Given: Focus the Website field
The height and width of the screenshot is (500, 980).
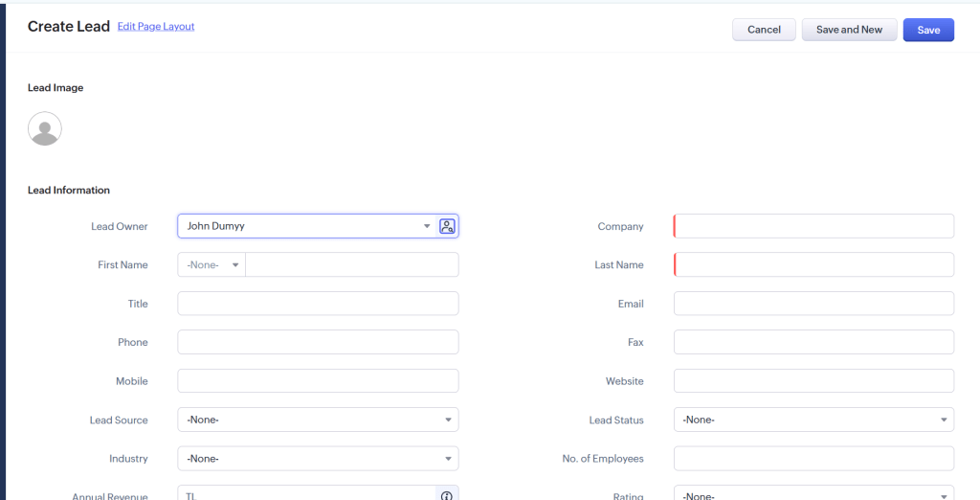Looking at the screenshot, I should [x=813, y=381].
